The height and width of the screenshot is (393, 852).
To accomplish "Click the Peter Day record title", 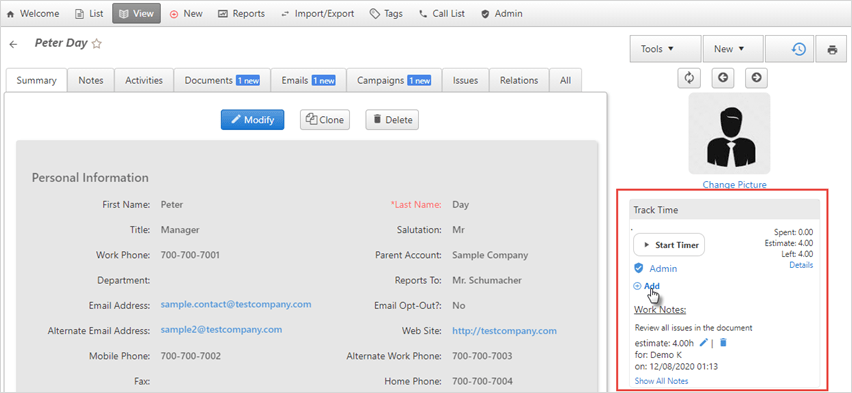I will coord(61,43).
